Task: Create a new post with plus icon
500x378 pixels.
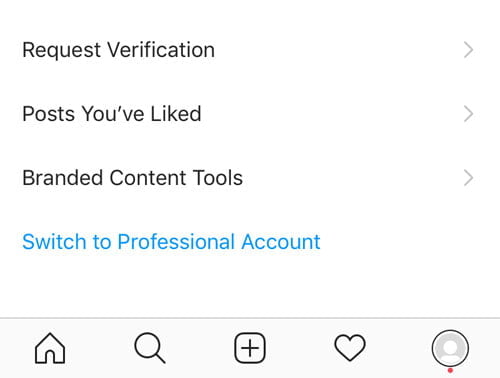Action: tap(250, 348)
